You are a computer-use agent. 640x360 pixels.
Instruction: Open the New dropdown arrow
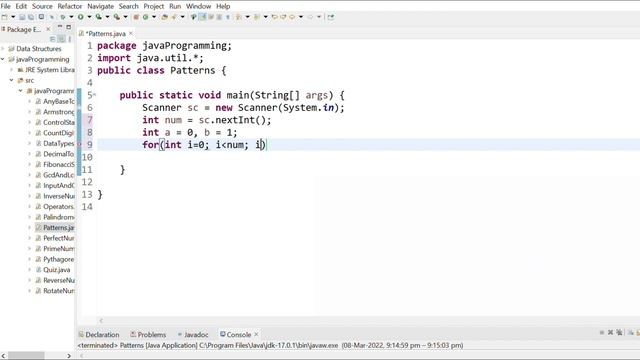pyautogui.click(x=13, y=17)
